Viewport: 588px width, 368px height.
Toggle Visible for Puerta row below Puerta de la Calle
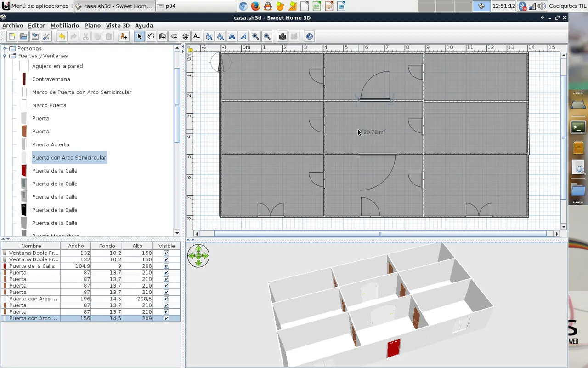166,272
